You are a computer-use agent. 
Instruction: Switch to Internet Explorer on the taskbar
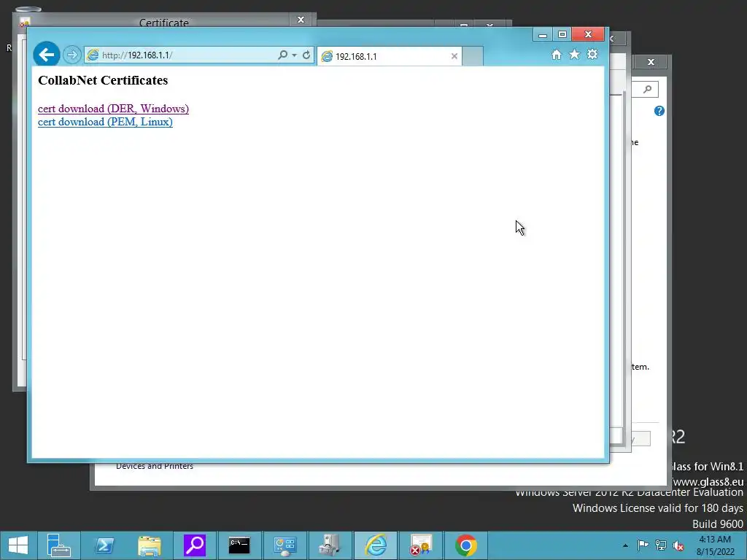tap(376, 545)
